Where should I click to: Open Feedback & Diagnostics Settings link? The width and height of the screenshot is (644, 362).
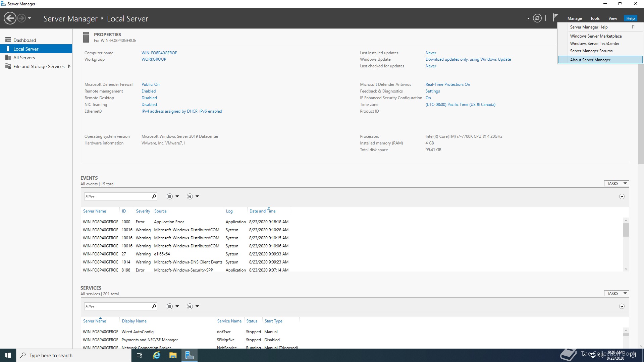pyautogui.click(x=433, y=91)
